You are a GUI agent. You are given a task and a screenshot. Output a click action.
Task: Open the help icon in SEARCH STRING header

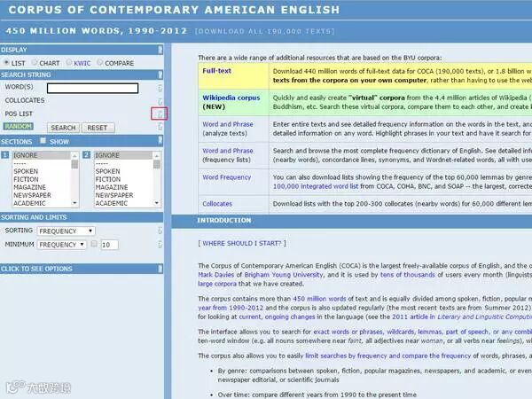click(160, 74)
